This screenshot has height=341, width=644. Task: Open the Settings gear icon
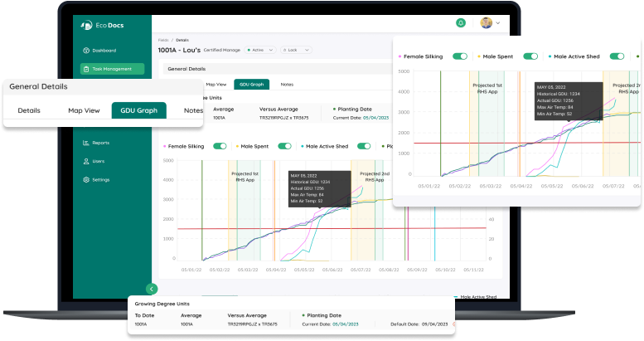[x=86, y=180]
